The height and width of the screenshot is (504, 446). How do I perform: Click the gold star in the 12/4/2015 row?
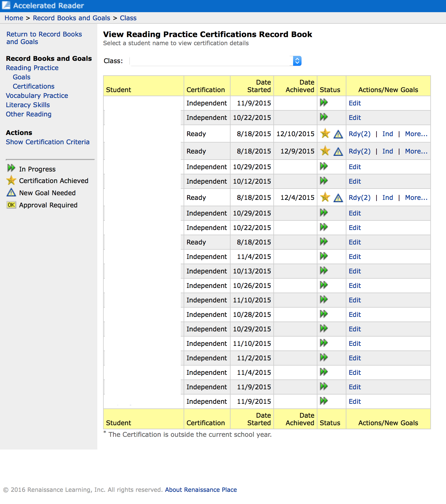(325, 197)
